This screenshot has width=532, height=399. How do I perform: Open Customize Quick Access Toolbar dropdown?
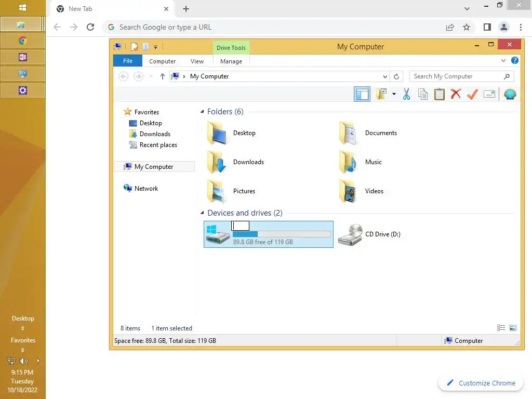click(x=155, y=47)
